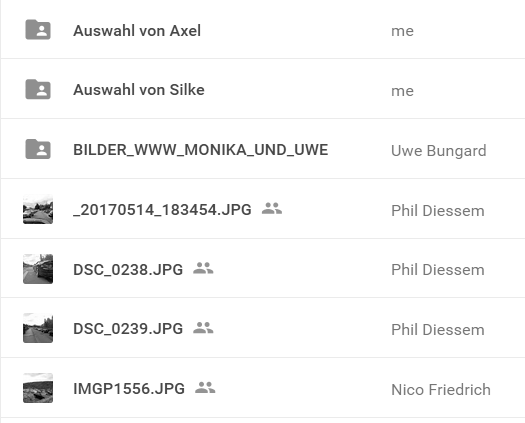Screen dimensions: 525x423
Task: Click shared people icon beside DSC_0239.JPG
Action: (x=203, y=328)
